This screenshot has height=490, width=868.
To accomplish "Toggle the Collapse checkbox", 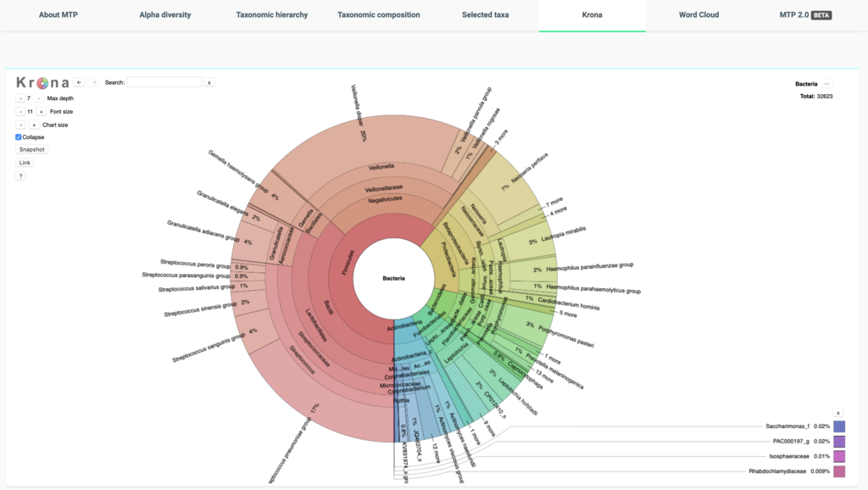I will 19,136.
